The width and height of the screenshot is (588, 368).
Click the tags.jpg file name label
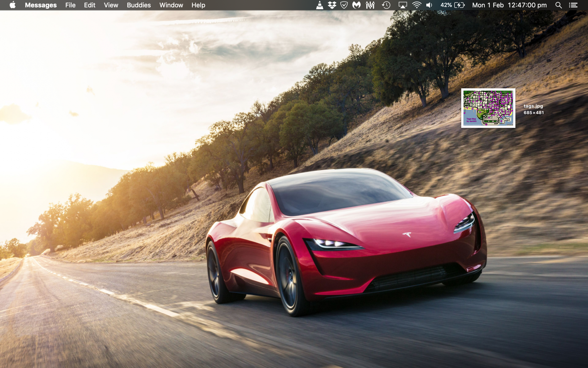click(533, 106)
